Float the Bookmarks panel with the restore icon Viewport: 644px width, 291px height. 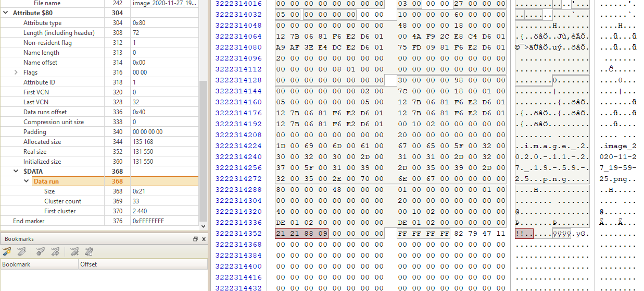(196, 239)
